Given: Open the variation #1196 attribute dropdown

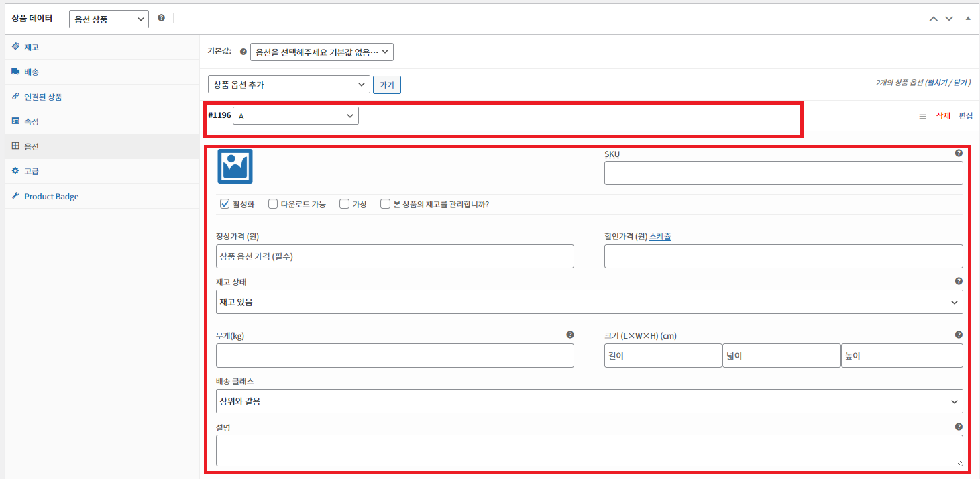Looking at the screenshot, I should click(x=296, y=116).
